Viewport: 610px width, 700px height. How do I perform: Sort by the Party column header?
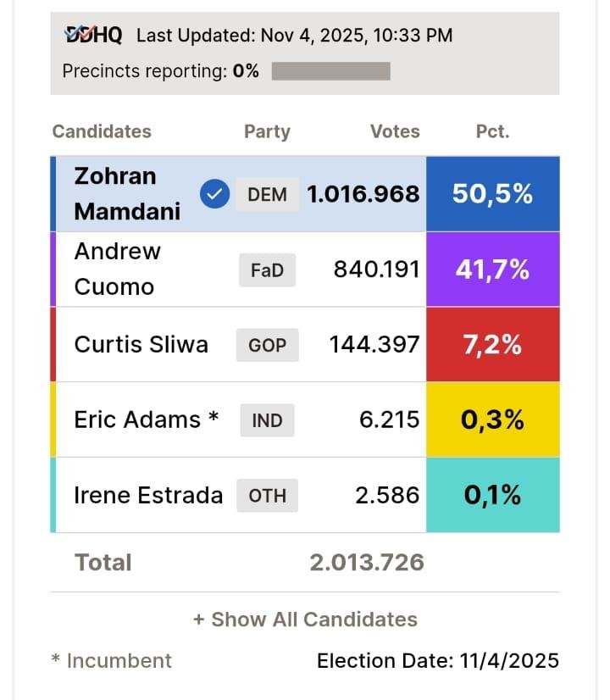pyautogui.click(x=267, y=131)
